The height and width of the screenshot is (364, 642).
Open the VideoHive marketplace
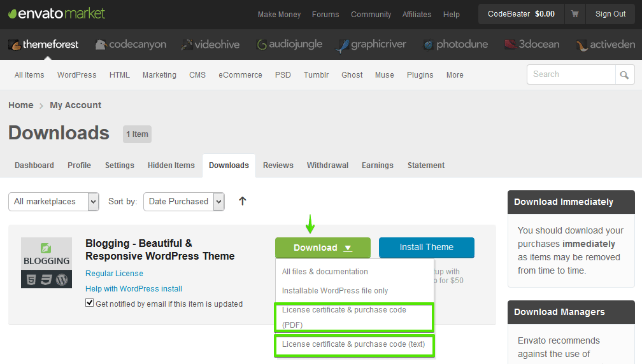pyautogui.click(x=210, y=45)
